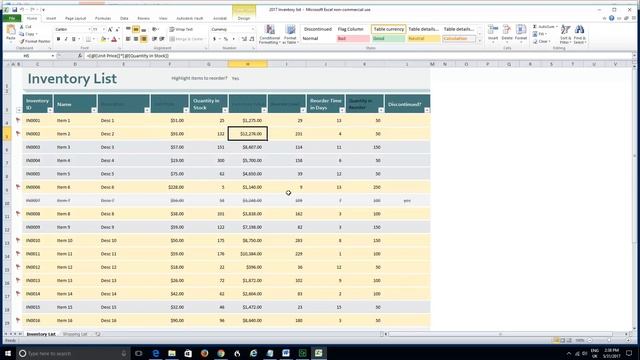Open Word from the taskbar
The width and height of the screenshot is (640, 360).
pos(286,353)
